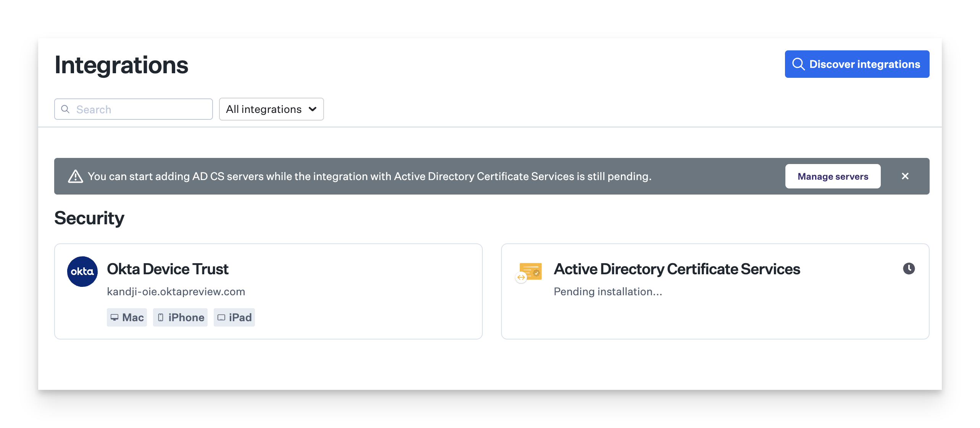Click the pending clock status icon
The height and width of the screenshot is (428, 980).
point(909,269)
